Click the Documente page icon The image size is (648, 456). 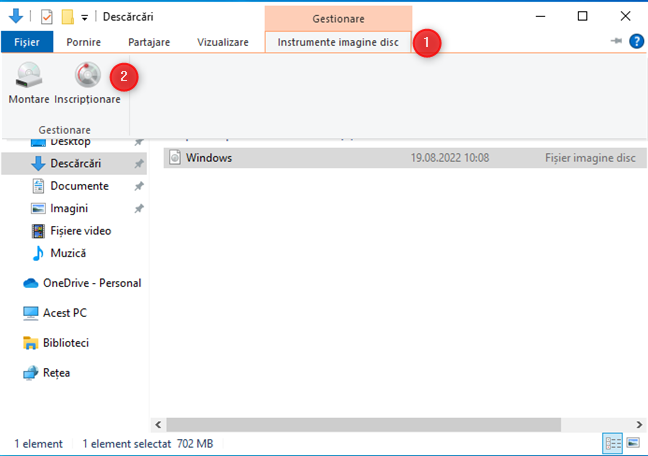(38, 186)
